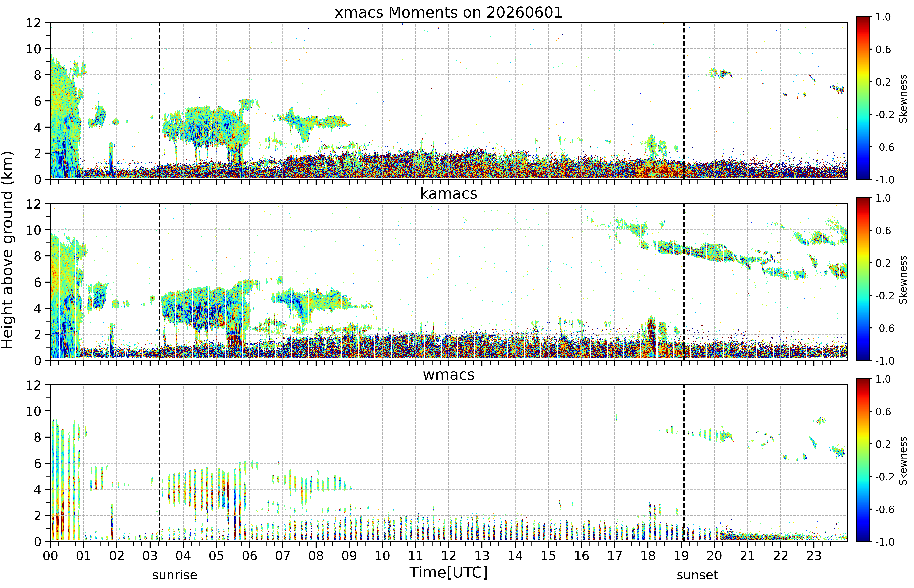The width and height of the screenshot is (914, 588).
Task: Click the 'Skewness' label beside the wmacs colorbar
Action: pyautogui.click(x=903, y=461)
